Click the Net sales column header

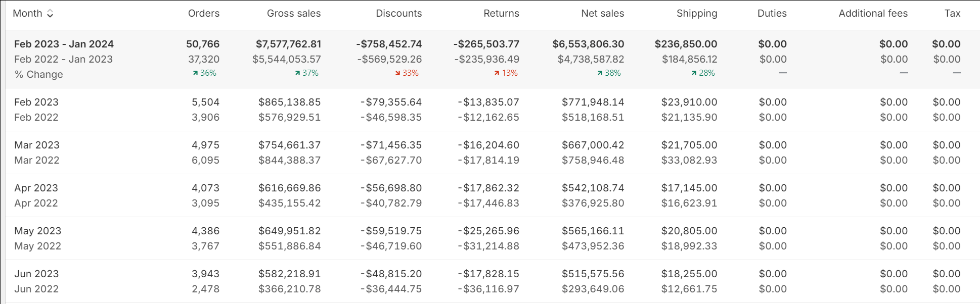602,14
